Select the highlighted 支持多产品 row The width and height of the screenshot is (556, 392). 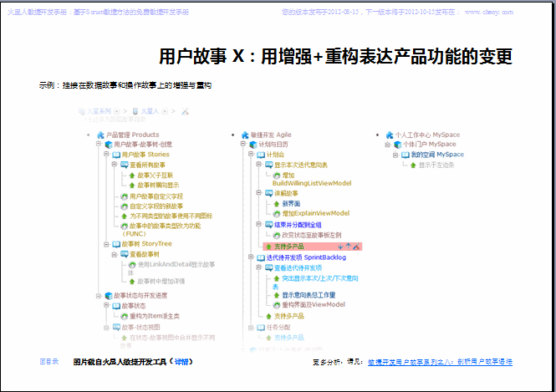pyautogui.click(x=313, y=247)
